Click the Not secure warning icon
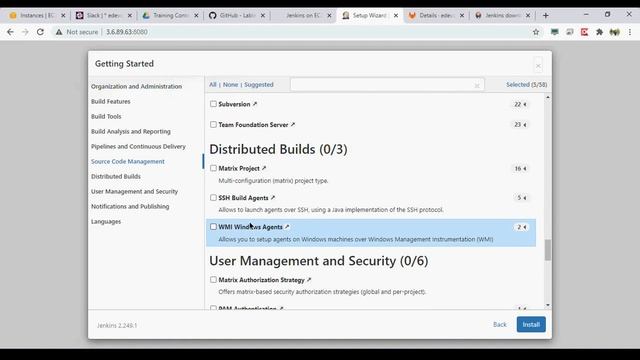The width and height of the screenshot is (640, 360). tap(59, 32)
